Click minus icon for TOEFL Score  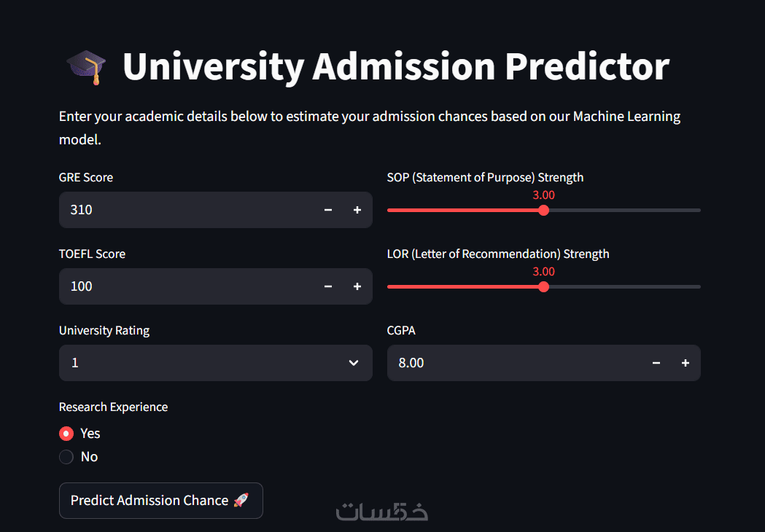coord(328,286)
